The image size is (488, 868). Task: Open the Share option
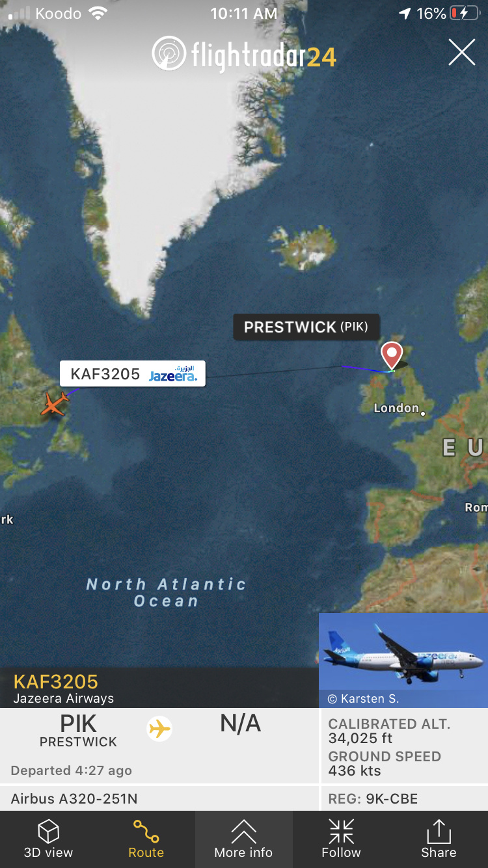439,839
